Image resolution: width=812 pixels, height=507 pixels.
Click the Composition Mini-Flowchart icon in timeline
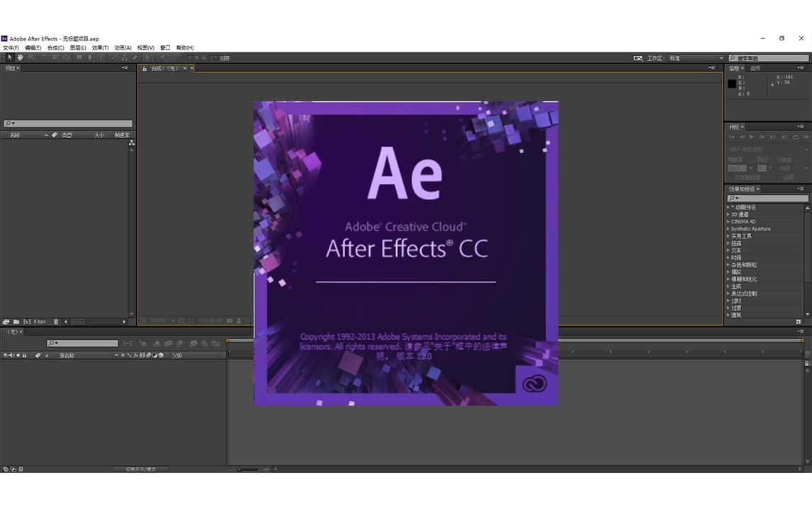point(128,343)
